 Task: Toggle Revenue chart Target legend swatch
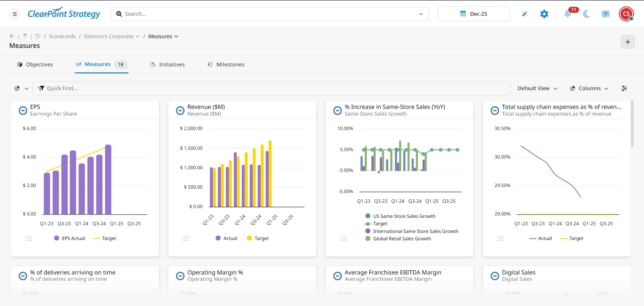[x=249, y=238]
